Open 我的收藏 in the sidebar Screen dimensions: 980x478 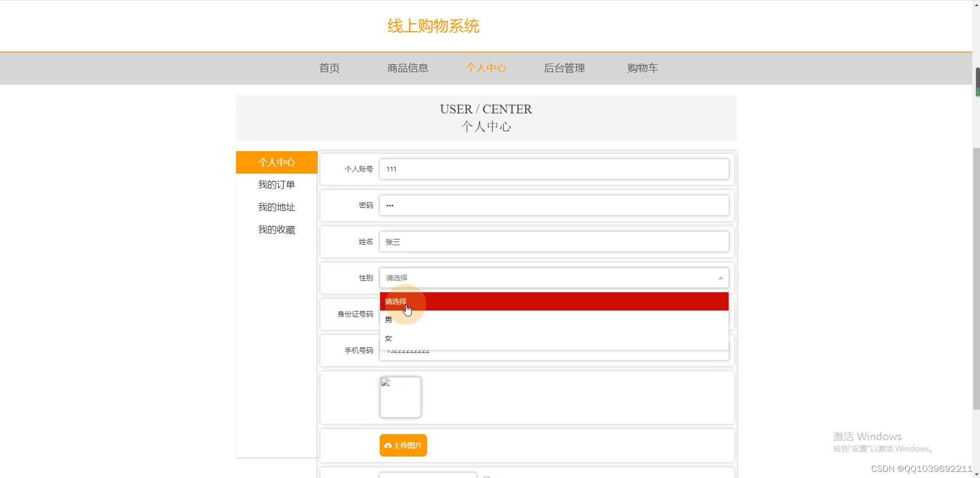coord(276,230)
